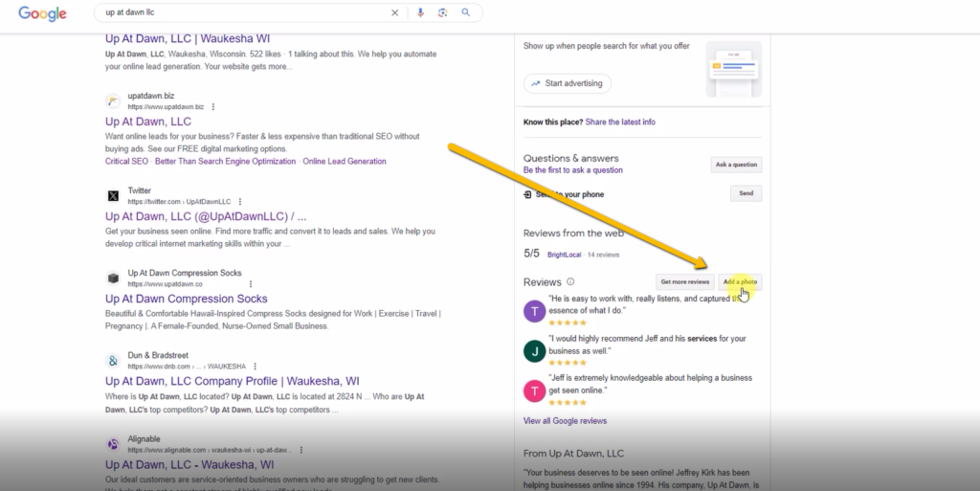980x491 pixels.
Task: Open more options for Alignable result
Action: 301,450
